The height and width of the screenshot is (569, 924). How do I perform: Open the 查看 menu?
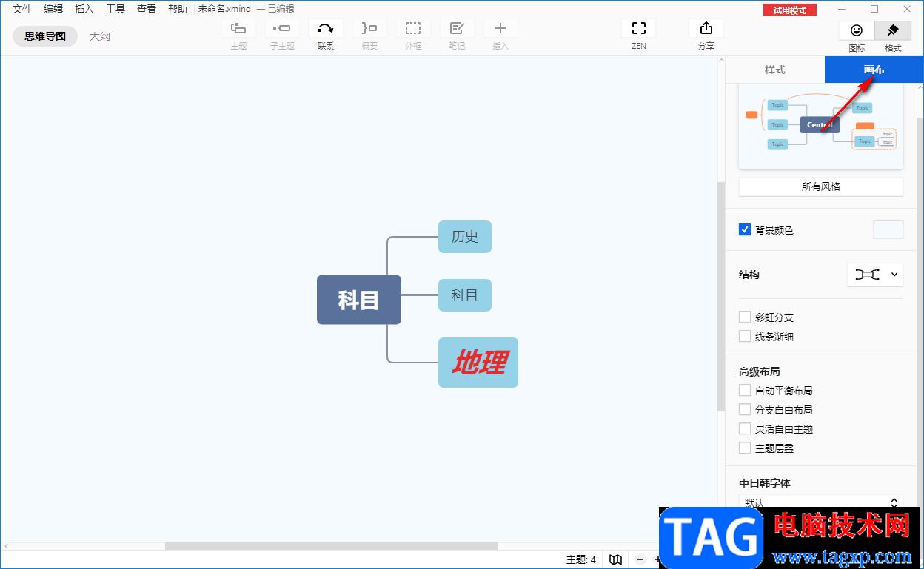(x=147, y=9)
